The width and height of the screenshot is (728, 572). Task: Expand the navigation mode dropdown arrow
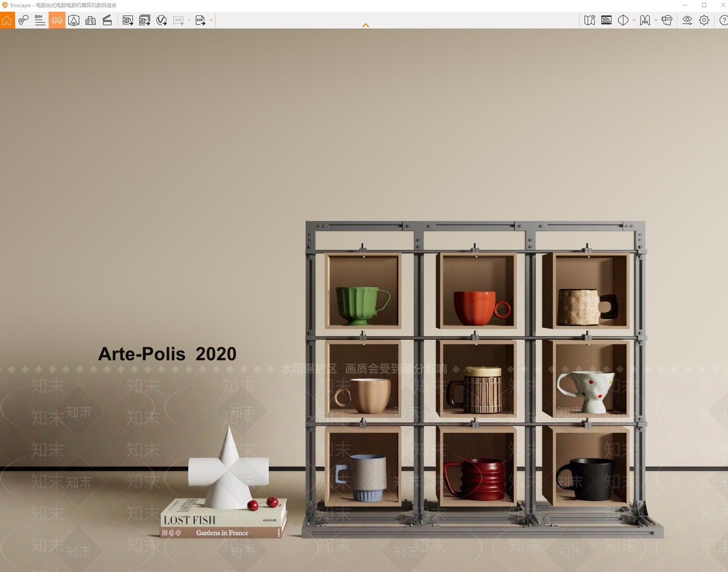(656, 20)
